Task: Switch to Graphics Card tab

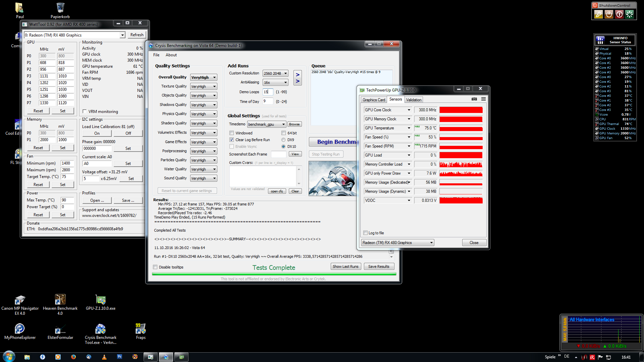Action: coord(374,100)
